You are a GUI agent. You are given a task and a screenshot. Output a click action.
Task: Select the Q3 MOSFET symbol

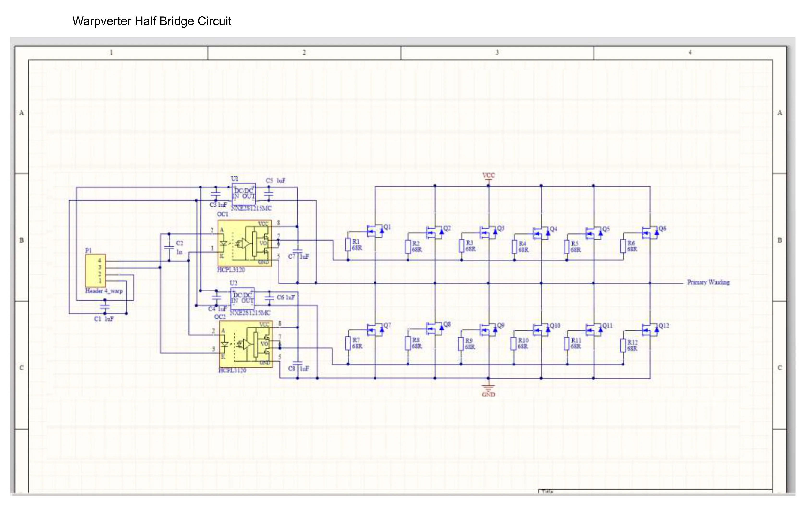(x=489, y=232)
